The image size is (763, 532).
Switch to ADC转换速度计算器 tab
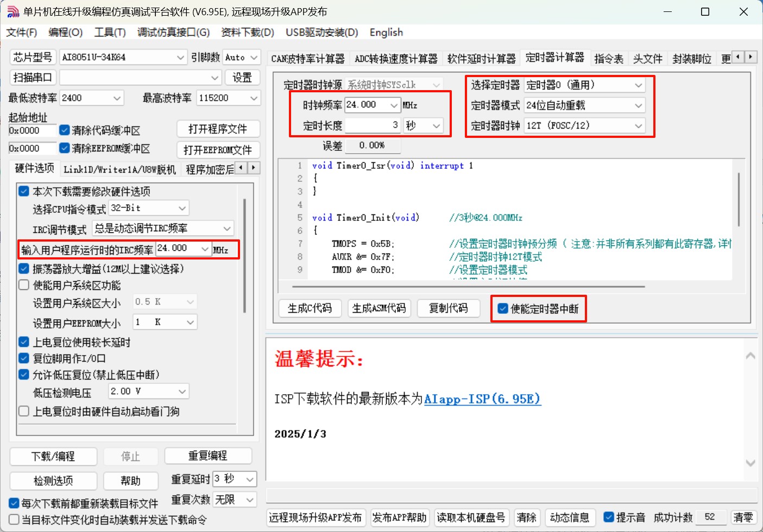[396, 59]
